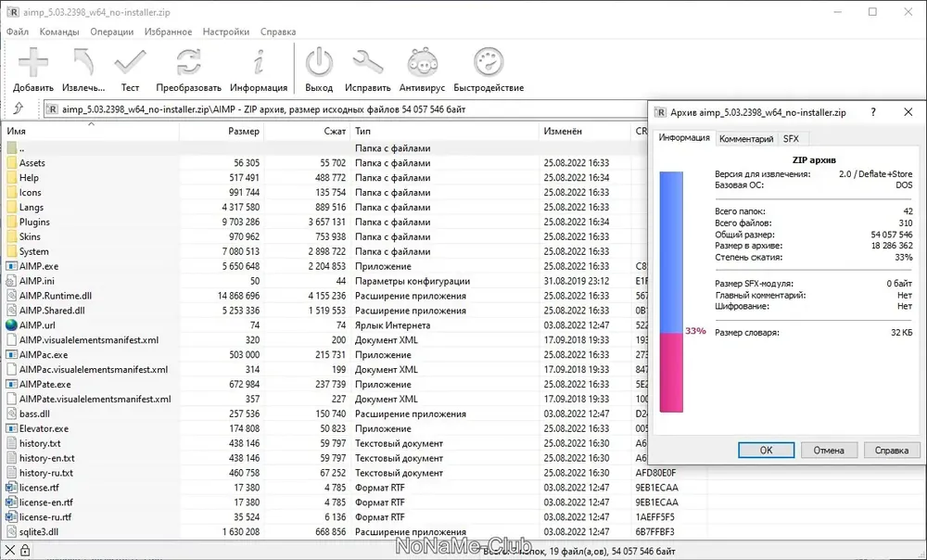Open the Избранное menu

[168, 32]
